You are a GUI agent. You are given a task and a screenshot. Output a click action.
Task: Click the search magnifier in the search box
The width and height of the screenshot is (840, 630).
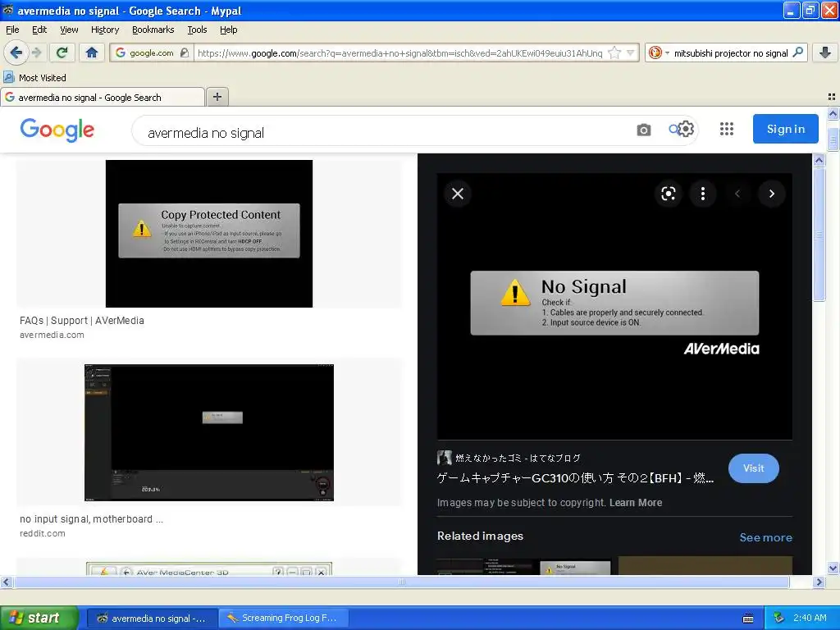pyautogui.click(x=797, y=52)
